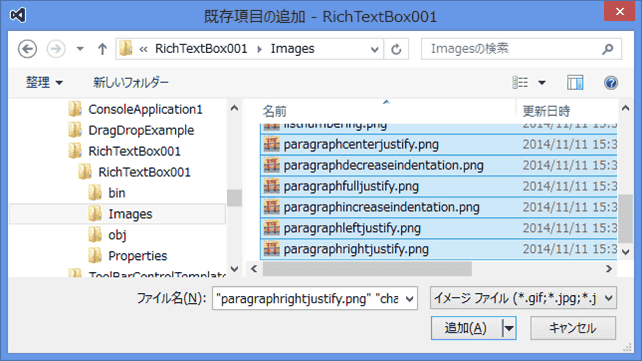
Task: Open the イメージ ファイル type filter dropdown
Action: [523, 298]
